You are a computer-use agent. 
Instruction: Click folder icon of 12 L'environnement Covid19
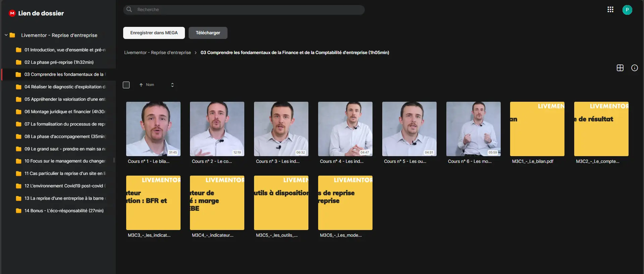tap(19, 186)
